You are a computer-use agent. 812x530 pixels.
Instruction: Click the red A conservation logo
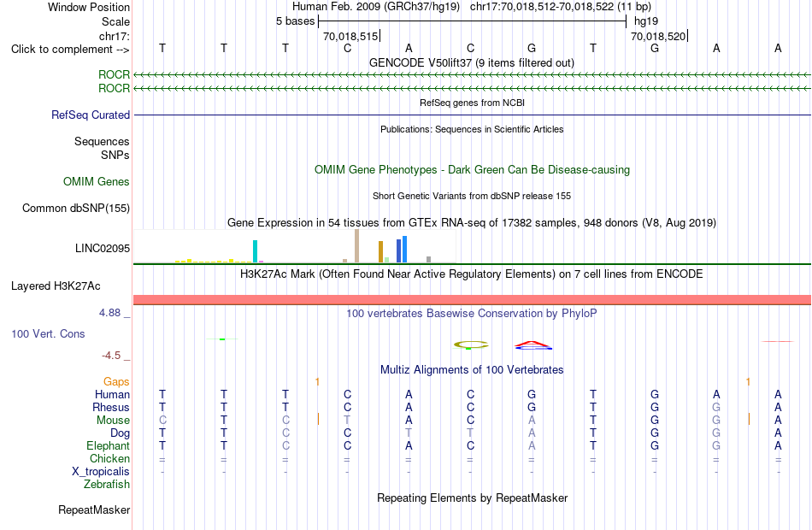pos(533,345)
